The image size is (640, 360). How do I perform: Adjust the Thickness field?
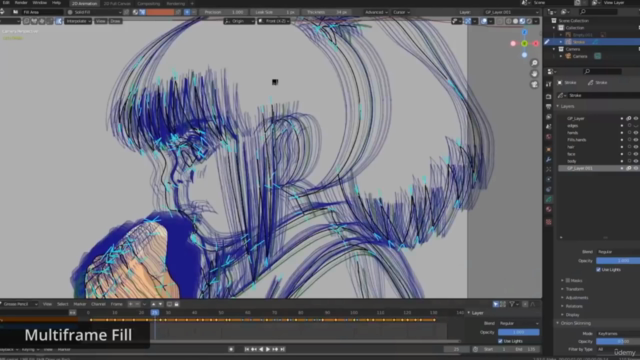click(x=327, y=12)
